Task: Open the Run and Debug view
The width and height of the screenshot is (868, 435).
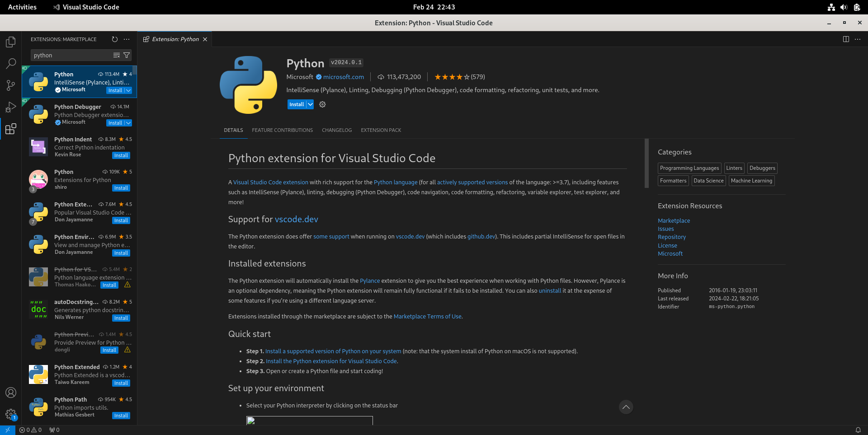Action: coord(11,107)
